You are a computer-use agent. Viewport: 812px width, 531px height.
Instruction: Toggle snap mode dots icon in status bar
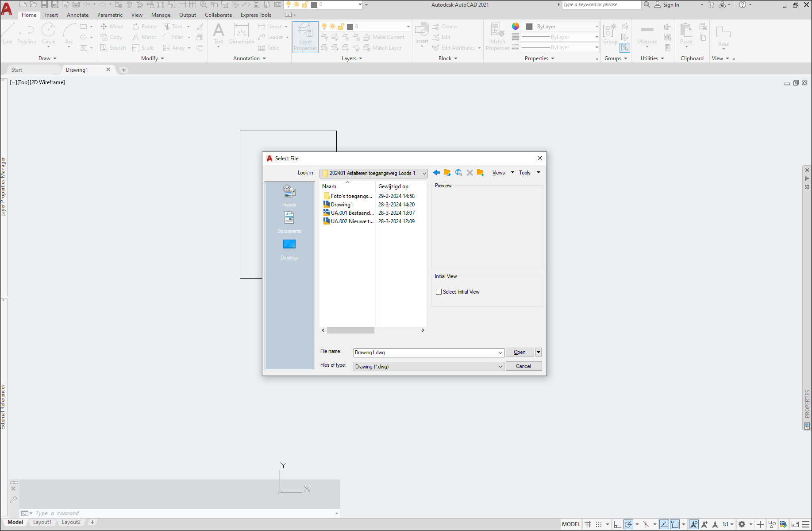point(599,524)
